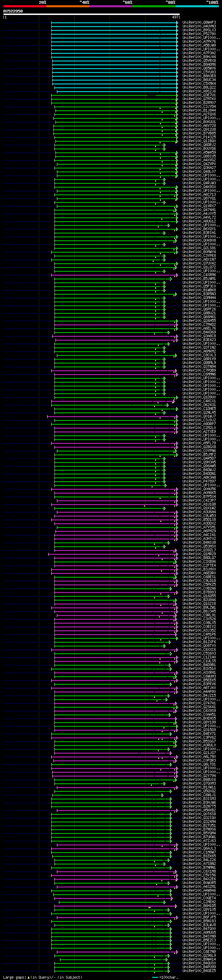Image resolution: width=222 pixels, height=980 pixels.
Task: Open hit UniRef100_P52780
Action: tap(199, 34)
